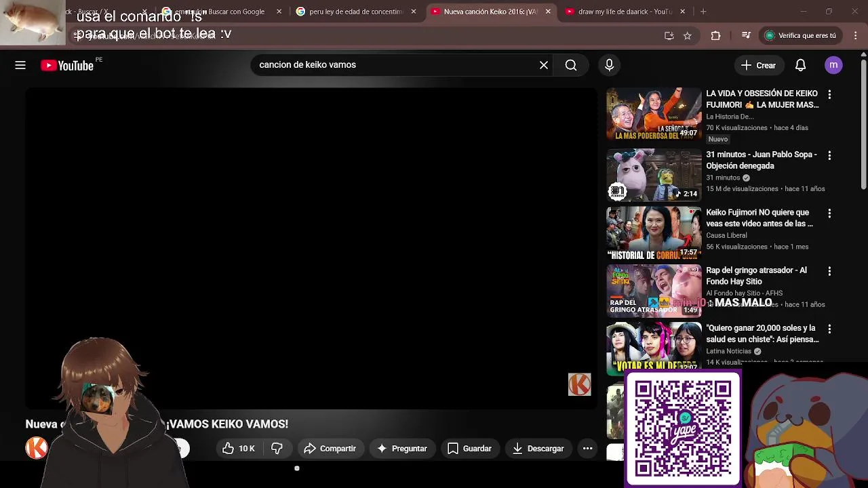Download video using Descargar
Viewport: 868px width, 488px height.
(538, 449)
